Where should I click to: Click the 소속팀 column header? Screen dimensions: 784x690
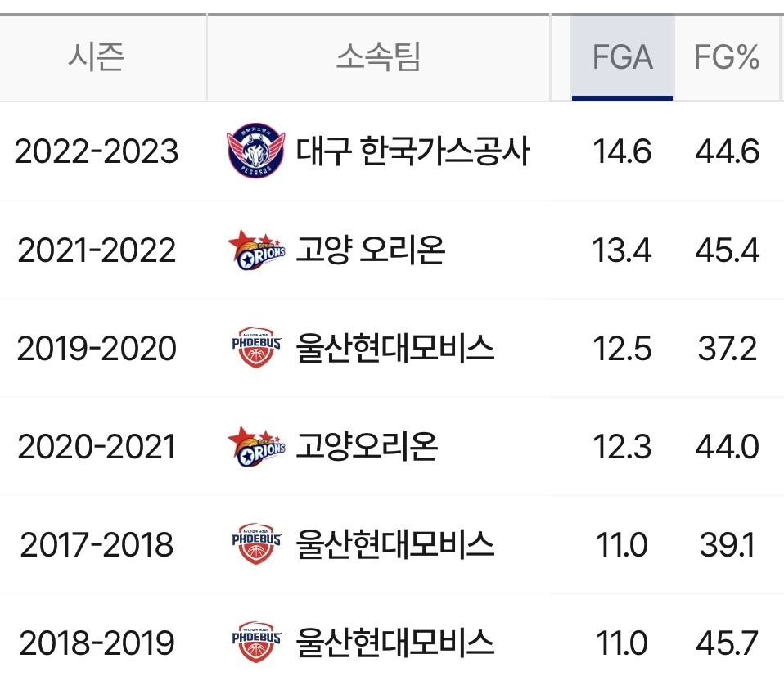379,57
